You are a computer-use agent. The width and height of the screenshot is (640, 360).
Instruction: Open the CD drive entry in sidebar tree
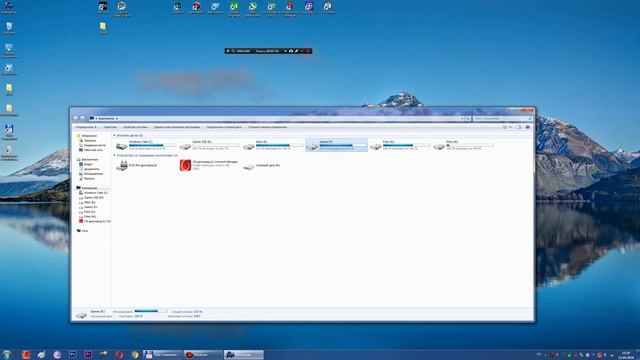pos(97,221)
